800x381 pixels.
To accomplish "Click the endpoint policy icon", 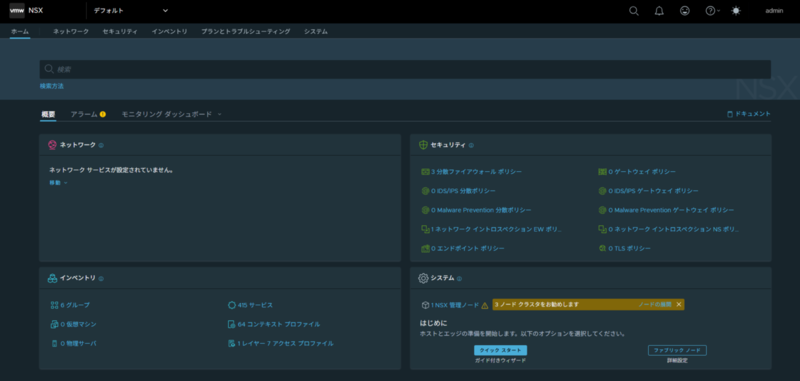I will coord(425,248).
